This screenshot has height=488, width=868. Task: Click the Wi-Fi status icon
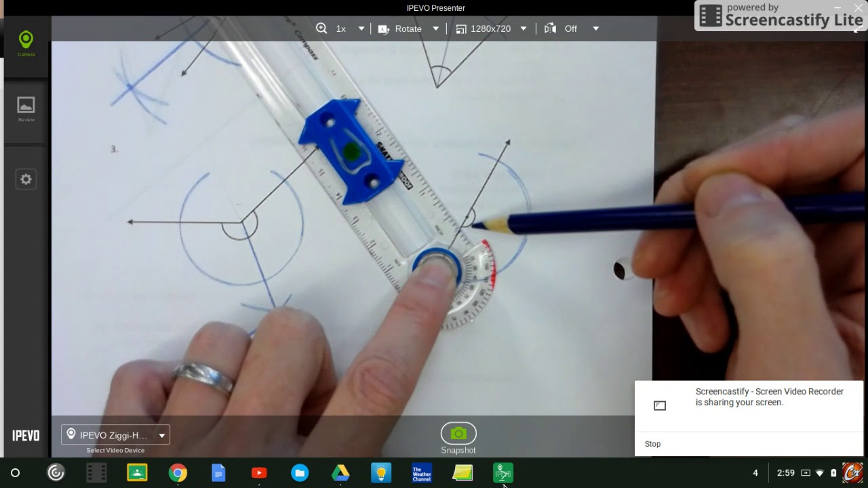(x=820, y=473)
